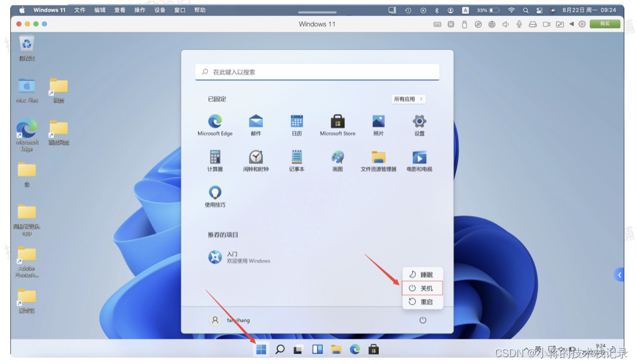This screenshot has height=364, width=637.
Task: Open the Apple menu
Action: point(22,10)
